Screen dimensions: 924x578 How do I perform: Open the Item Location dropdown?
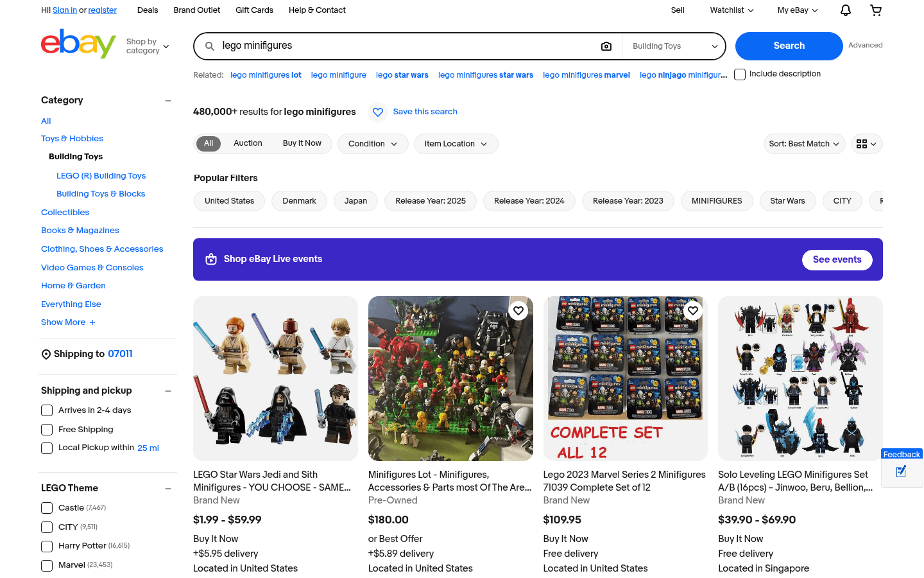click(456, 144)
